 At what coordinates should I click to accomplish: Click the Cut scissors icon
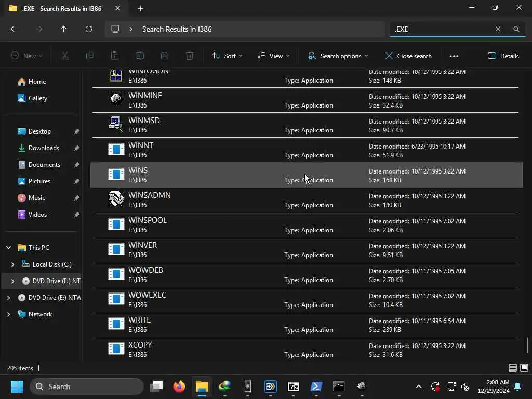pos(65,56)
